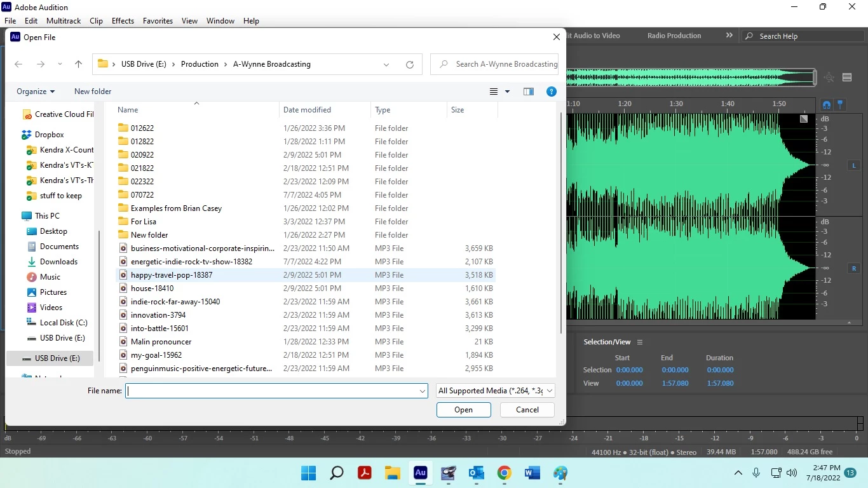Image resolution: width=868 pixels, height=488 pixels.
Task: Open the Selection/View panel menu
Action: click(640, 342)
